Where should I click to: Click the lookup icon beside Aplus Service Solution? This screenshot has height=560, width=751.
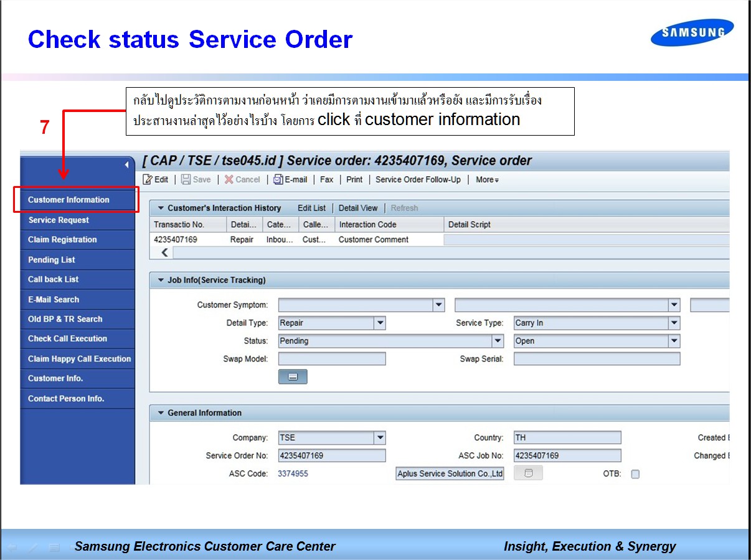tap(528, 474)
